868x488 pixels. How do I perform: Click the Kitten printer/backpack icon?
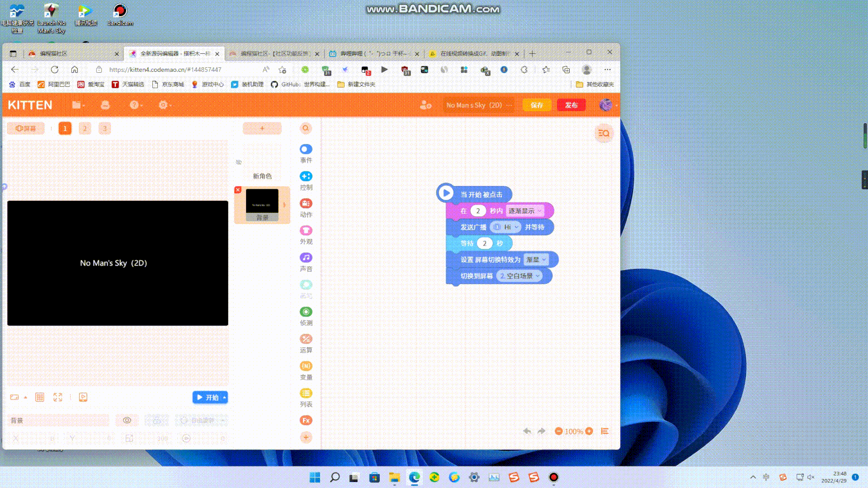pyautogui.click(x=105, y=105)
